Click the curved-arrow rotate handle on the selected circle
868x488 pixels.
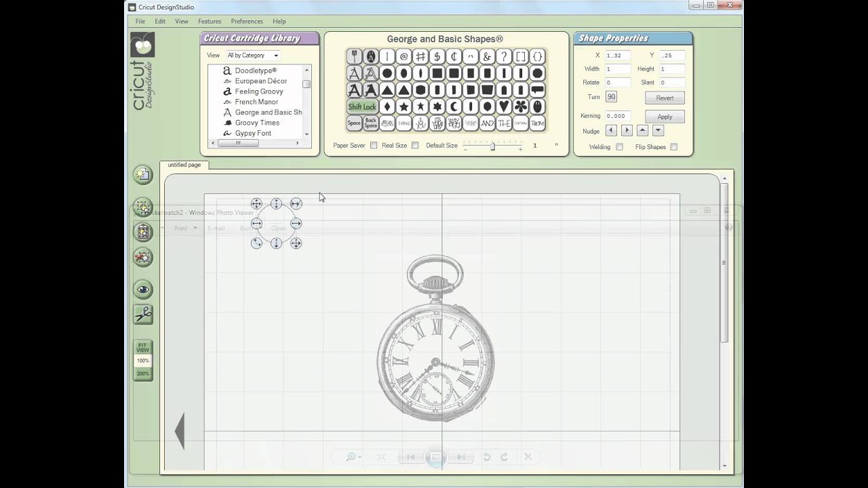256,243
